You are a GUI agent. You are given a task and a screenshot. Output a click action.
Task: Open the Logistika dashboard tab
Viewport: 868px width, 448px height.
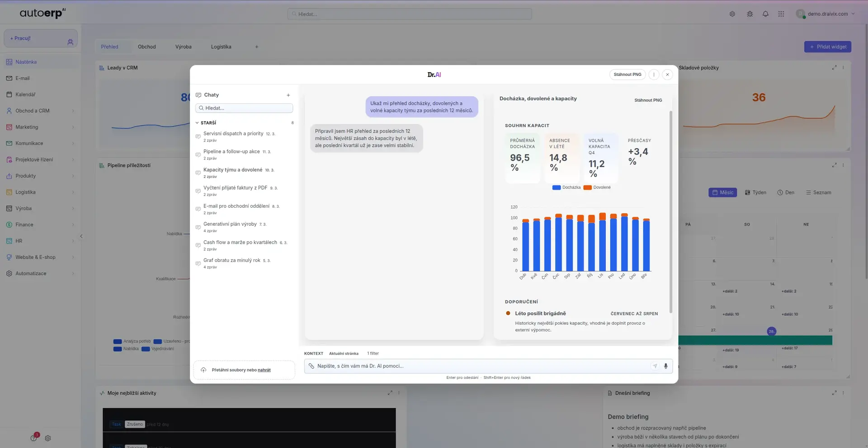221,47
